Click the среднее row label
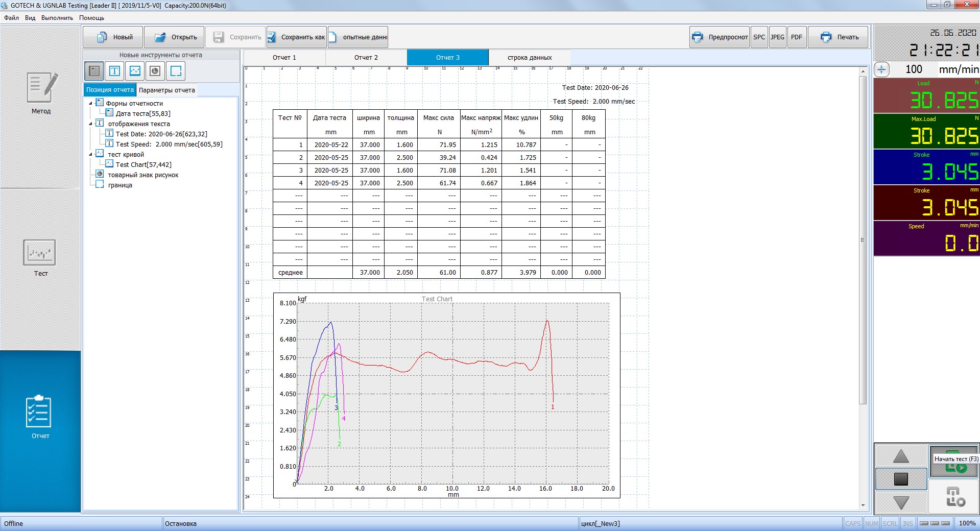 [291, 273]
